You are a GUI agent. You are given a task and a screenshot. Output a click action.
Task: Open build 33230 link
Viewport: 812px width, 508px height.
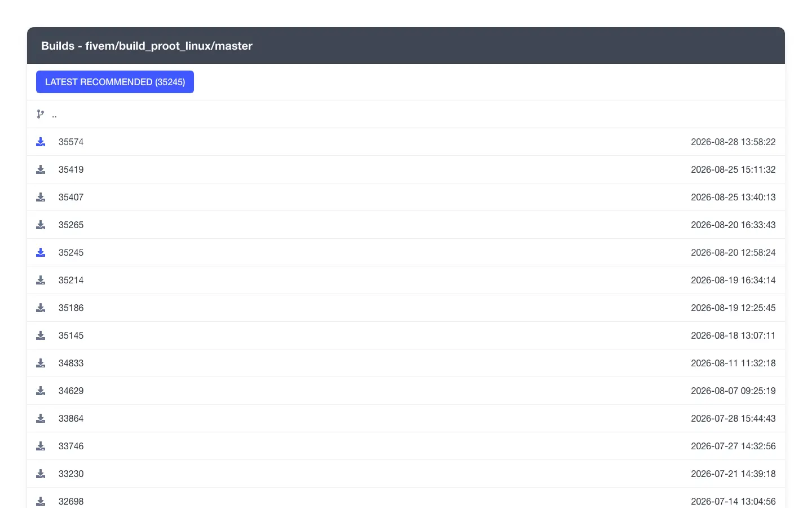[71, 474]
